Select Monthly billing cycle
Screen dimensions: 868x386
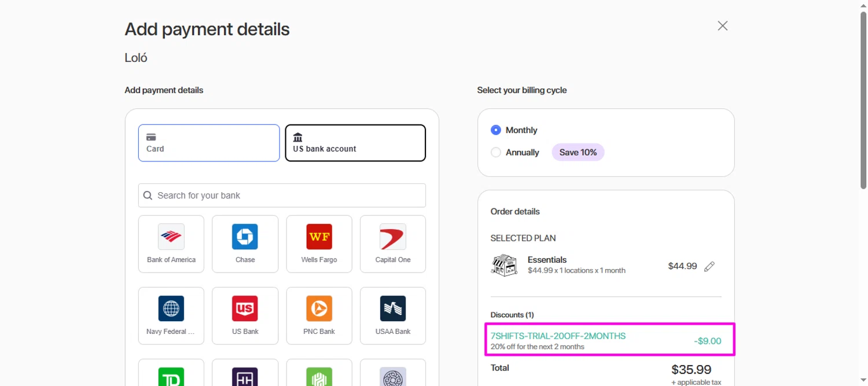[496, 130]
